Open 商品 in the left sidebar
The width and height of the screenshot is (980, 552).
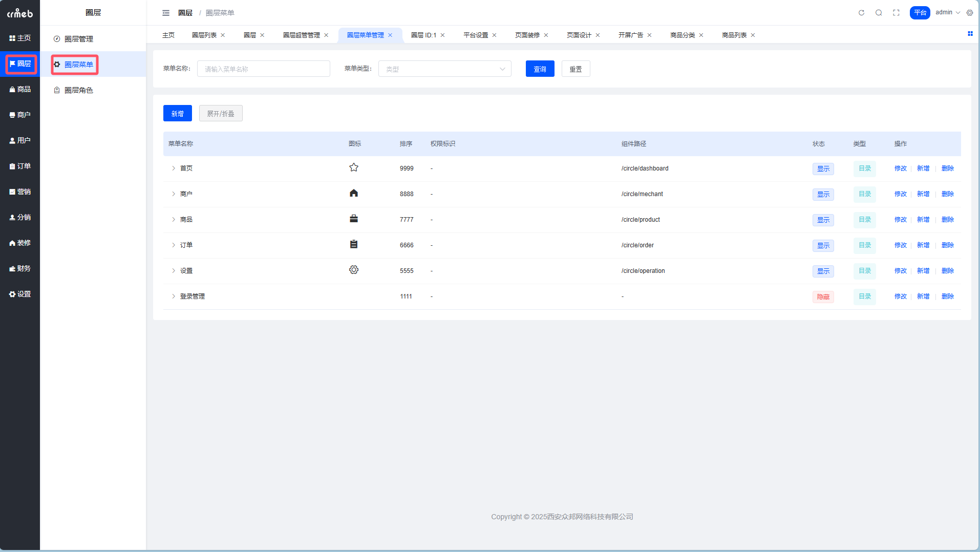click(x=20, y=89)
